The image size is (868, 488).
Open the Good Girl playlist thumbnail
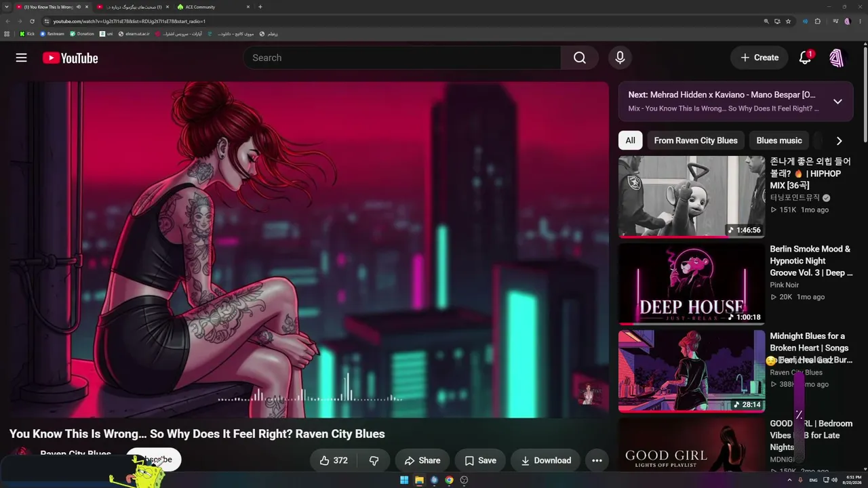pyautogui.click(x=692, y=445)
